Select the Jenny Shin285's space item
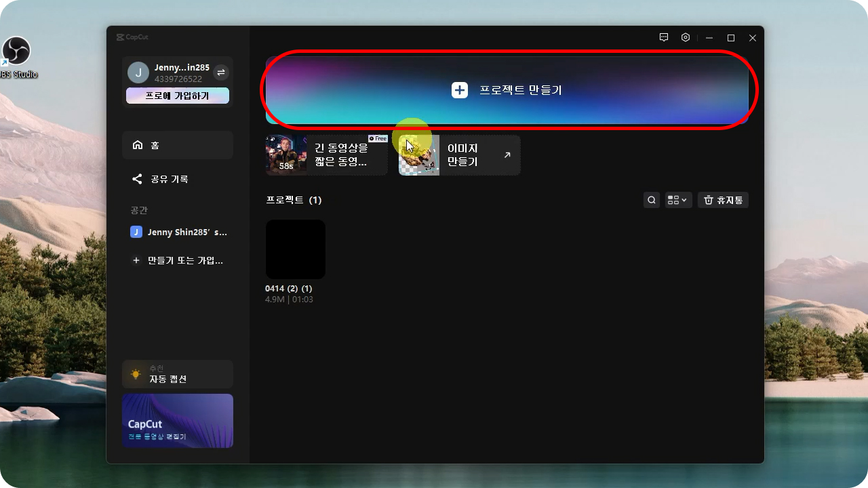 click(178, 232)
